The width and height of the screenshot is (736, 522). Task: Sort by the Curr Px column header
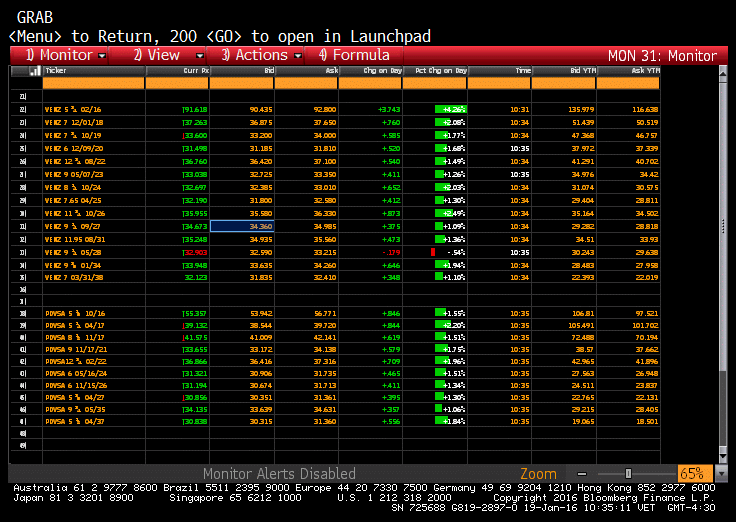pos(177,71)
